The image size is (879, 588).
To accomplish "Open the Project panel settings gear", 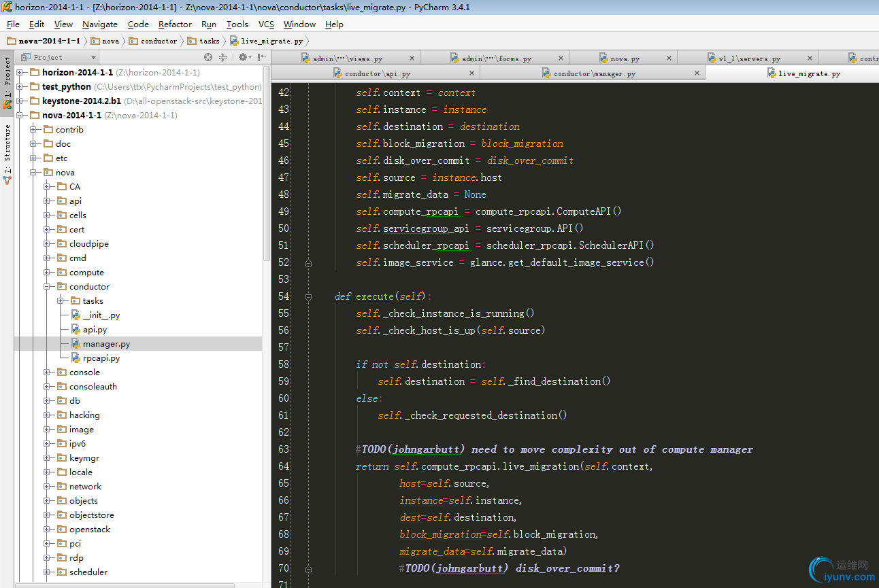I will pyautogui.click(x=243, y=58).
